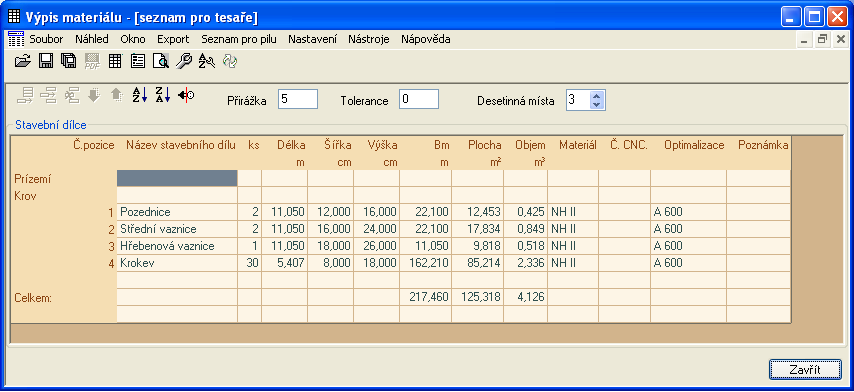Viewport: 854px width, 392px height.
Task: Click the Desetinná místa value field
Action: pos(578,100)
